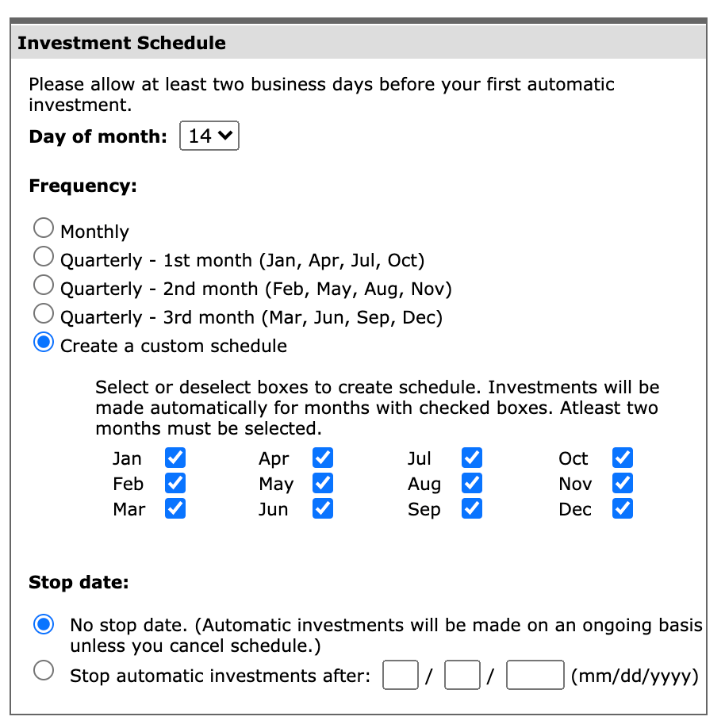This screenshot has height=728, width=725.
Task: Uncheck the Apr month box
Action: [323, 458]
